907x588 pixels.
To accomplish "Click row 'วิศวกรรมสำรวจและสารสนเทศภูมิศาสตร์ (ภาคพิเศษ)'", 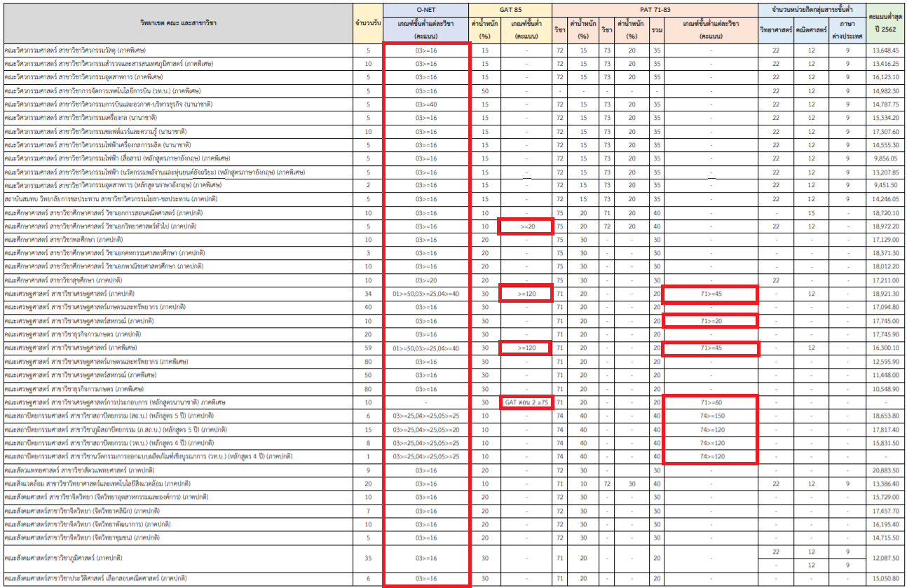I will 453,64.
